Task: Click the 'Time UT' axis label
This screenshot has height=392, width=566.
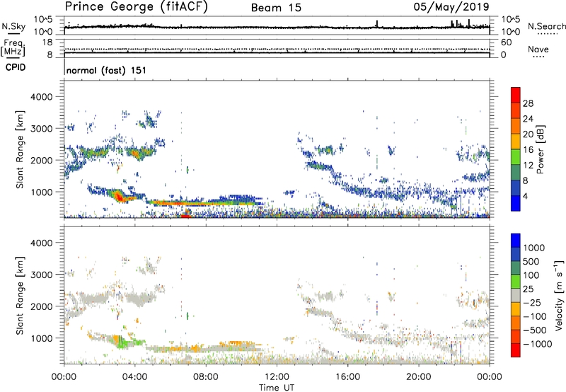Action: point(277,388)
